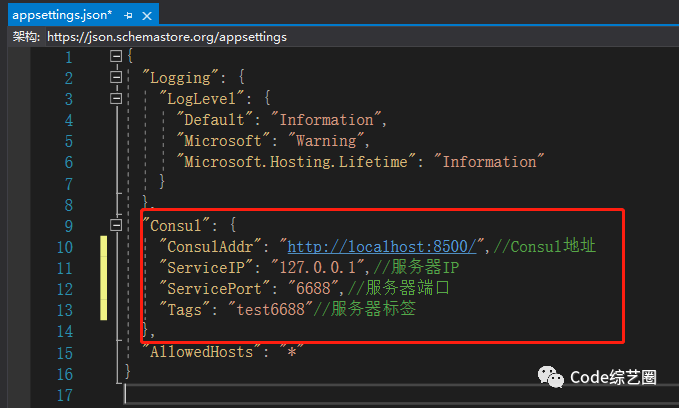Open the http://localhost:8500/ link
This screenshot has width=679, height=408.
pos(382,246)
